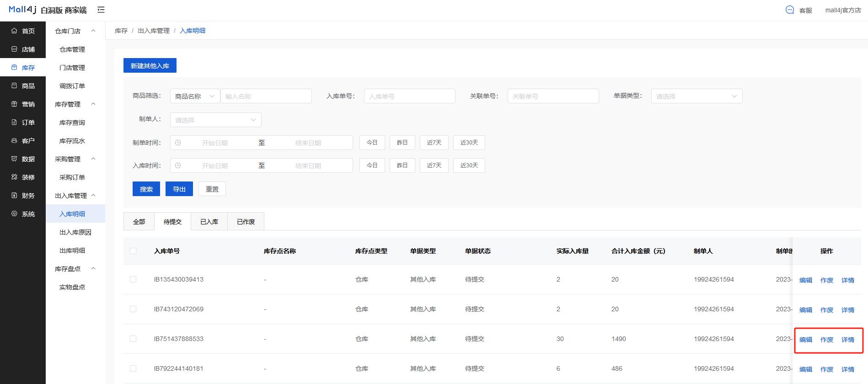Collapse the 出入库管理 menu group
The image size is (868, 384).
[x=75, y=195]
